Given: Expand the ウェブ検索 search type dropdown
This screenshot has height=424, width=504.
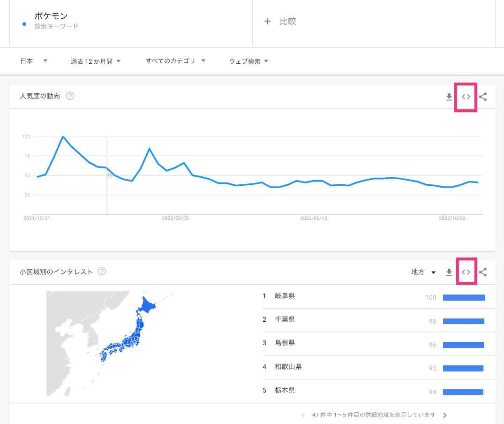Looking at the screenshot, I should tap(248, 61).
